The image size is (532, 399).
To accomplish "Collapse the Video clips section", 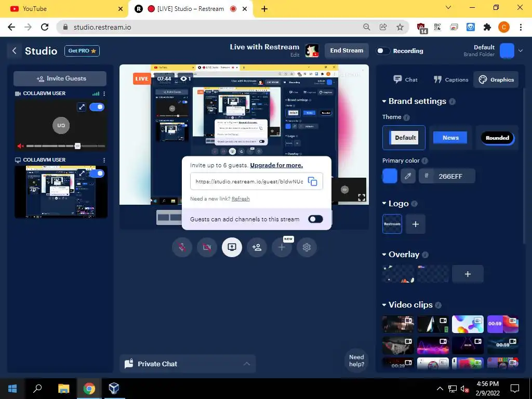I will pos(384,305).
